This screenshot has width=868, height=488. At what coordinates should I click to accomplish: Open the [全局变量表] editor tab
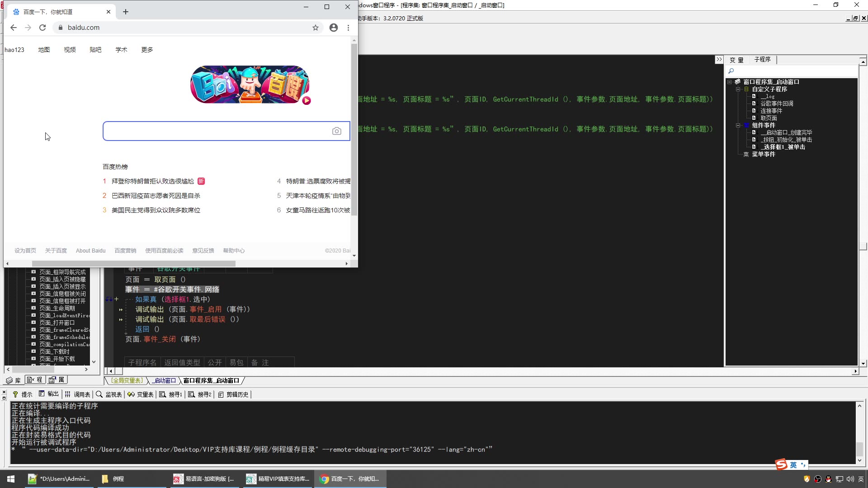(127, 380)
